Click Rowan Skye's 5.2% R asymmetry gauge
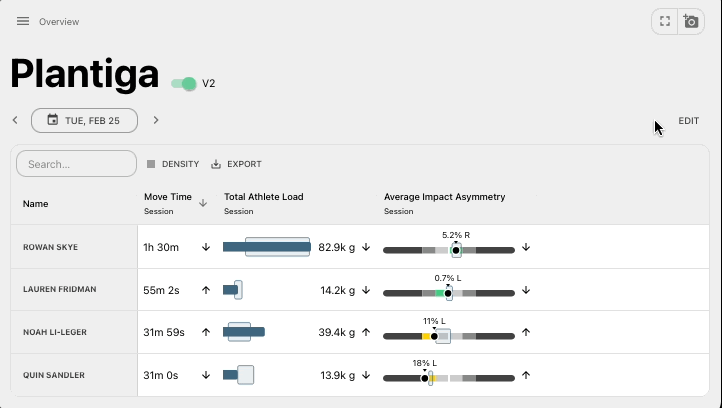Viewport: 722px width, 408px height. tap(449, 250)
